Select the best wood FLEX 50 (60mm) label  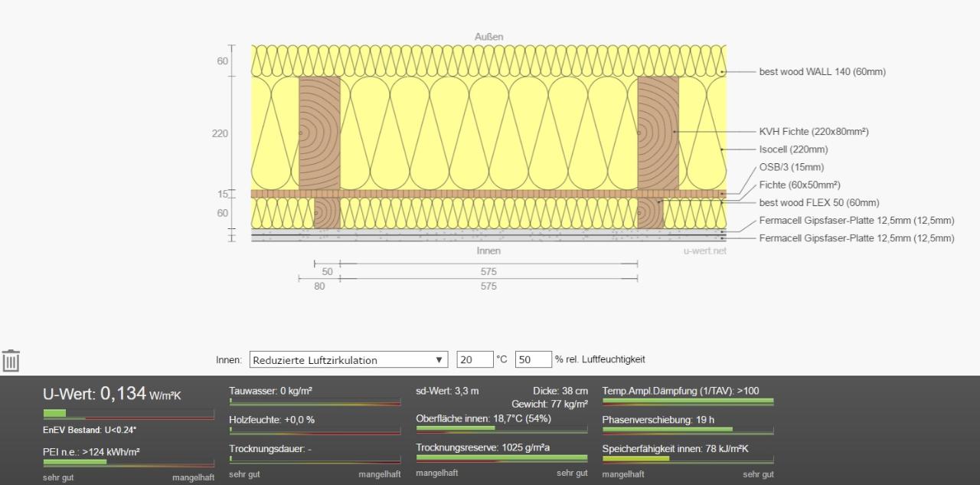point(819,203)
